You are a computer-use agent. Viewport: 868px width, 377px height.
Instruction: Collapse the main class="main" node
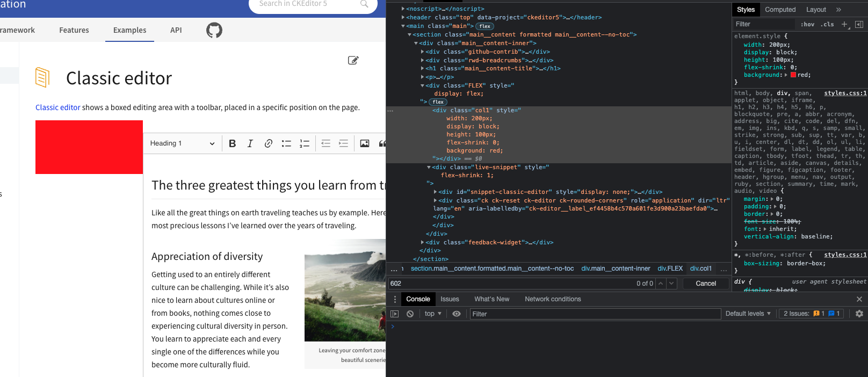click(403, 26)
